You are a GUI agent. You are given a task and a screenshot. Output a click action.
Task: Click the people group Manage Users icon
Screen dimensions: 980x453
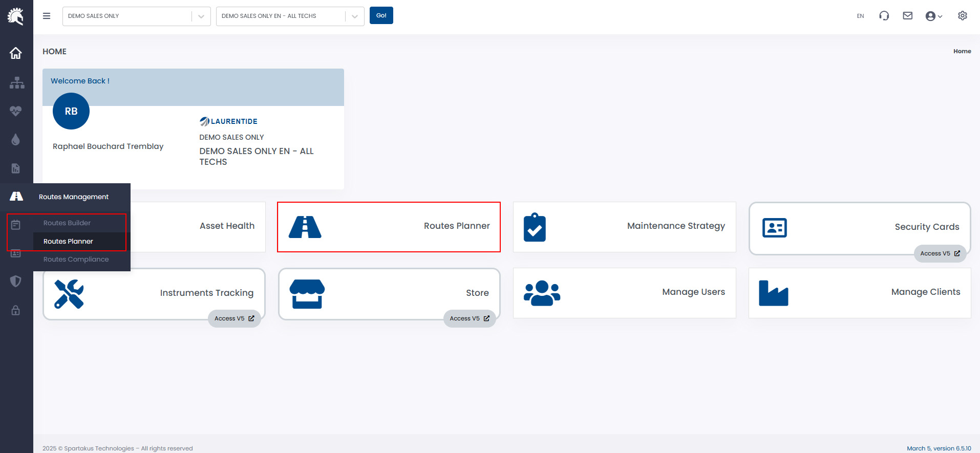542,293
